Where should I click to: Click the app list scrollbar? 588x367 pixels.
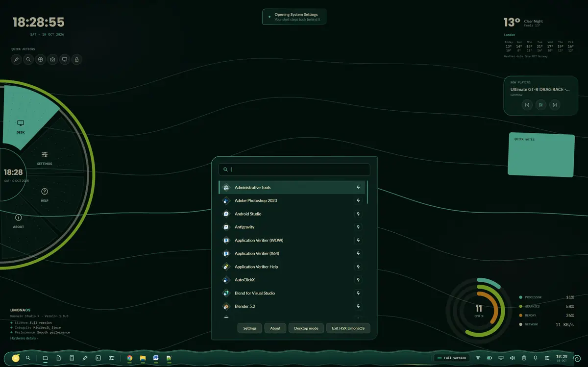coord(367,192)
